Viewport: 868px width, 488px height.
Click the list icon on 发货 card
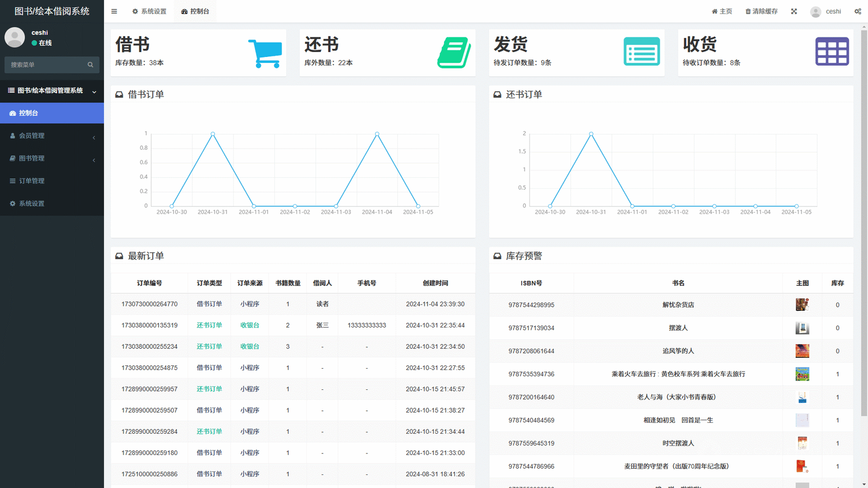coord(641,52)
